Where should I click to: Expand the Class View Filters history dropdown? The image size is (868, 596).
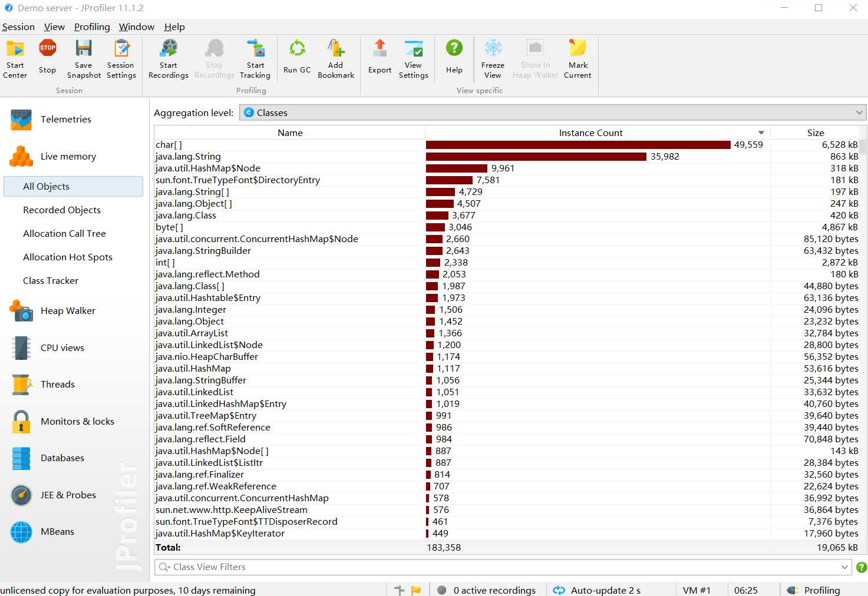[x=844, y=567]
